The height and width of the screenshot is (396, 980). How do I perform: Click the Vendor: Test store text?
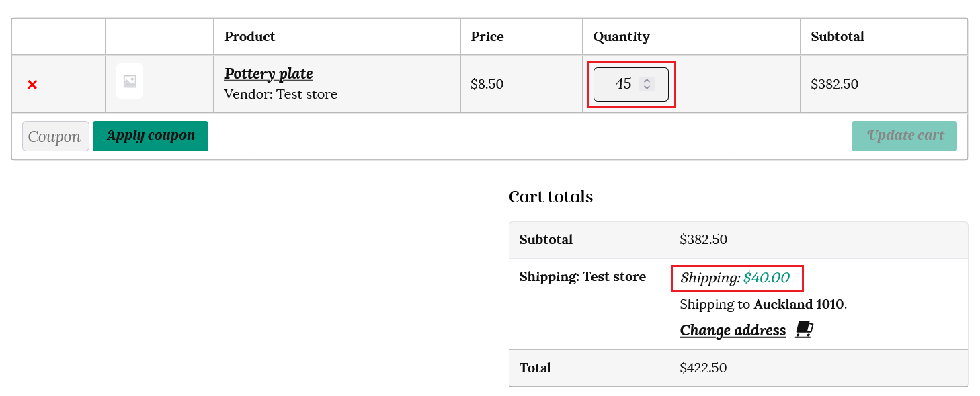tap(281, 94)
